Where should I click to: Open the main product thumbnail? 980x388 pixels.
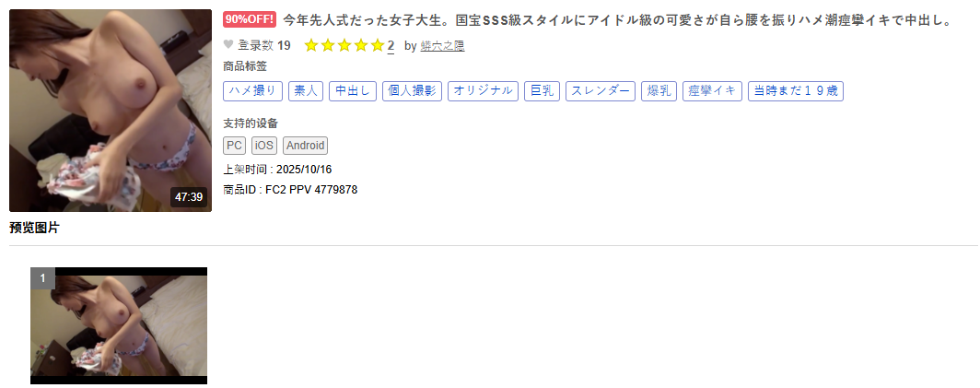pos(111,111)
